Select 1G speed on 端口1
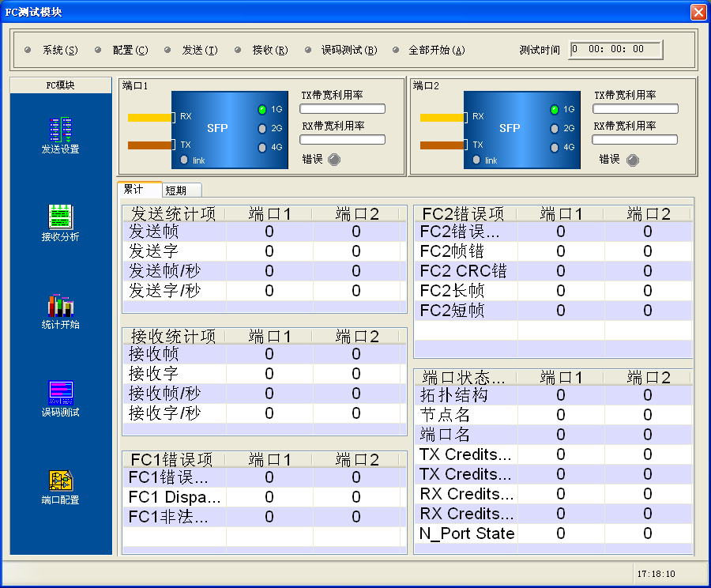 click(262, 109)
